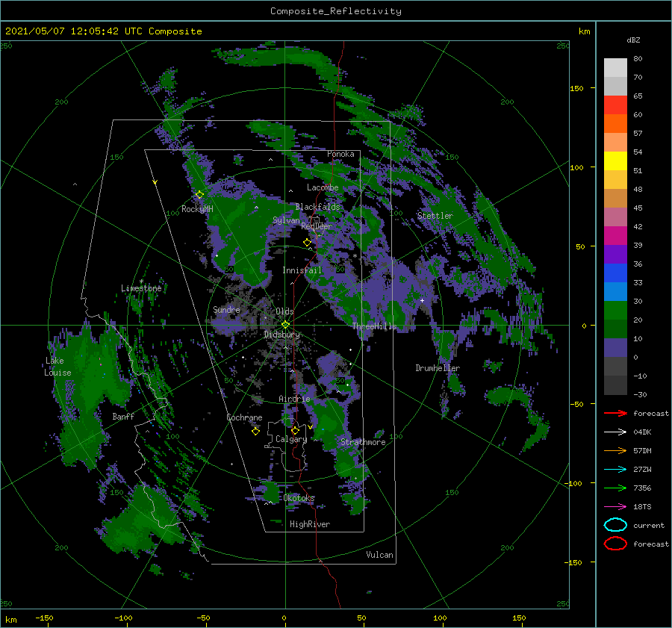Click the Composite_Reflectivity title
This screenshot has width=672, height=628.
(336, 11)
